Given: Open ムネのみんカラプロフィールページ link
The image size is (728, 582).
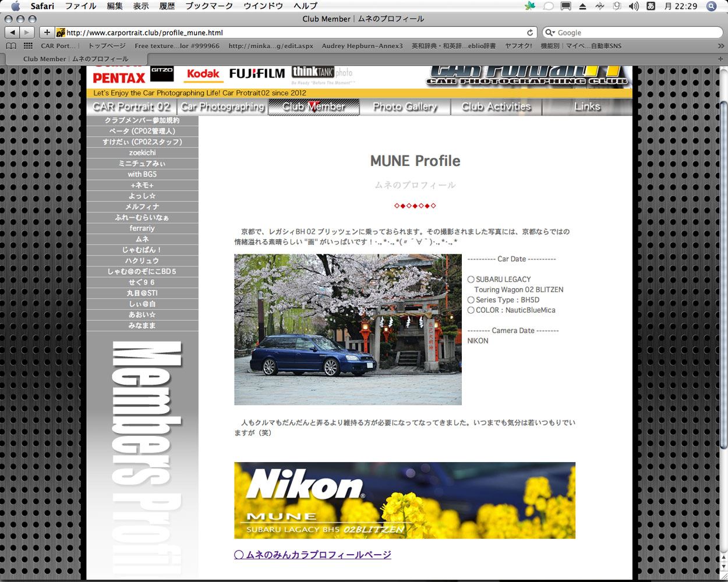Looking at the screenshot, I should click(x=313, y=555).
